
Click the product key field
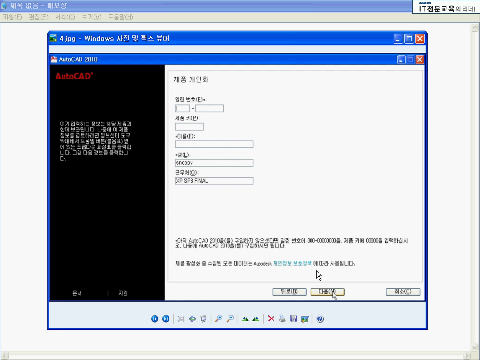click(189, 127)
